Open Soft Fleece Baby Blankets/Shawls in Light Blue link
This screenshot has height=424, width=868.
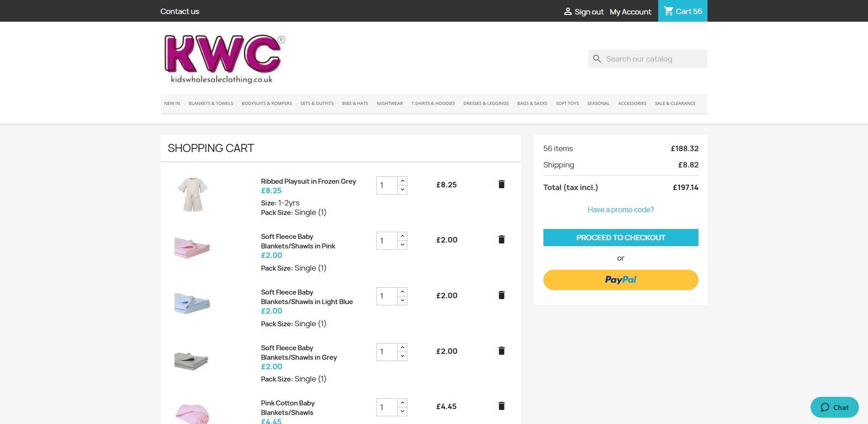tap(307, 297)
